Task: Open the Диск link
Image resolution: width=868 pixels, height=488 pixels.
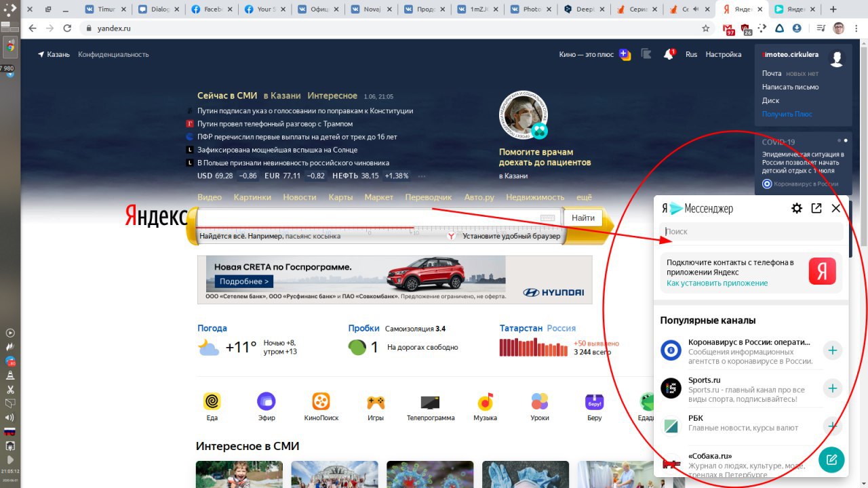Action: (770, 100)
